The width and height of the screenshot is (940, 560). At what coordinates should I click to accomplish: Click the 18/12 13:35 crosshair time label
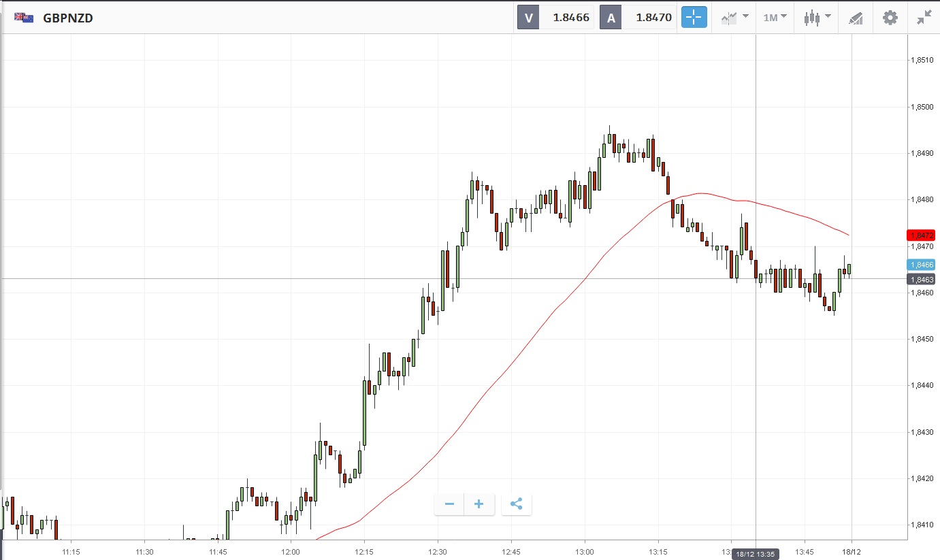(x=756, y=554)
